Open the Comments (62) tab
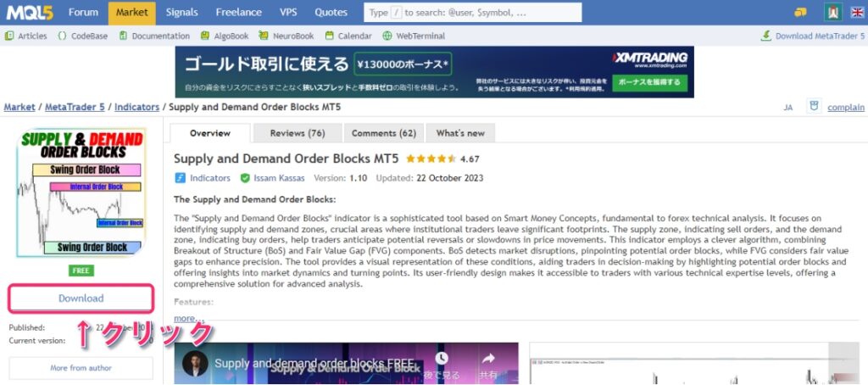868x385 pixels. [384, 133]
